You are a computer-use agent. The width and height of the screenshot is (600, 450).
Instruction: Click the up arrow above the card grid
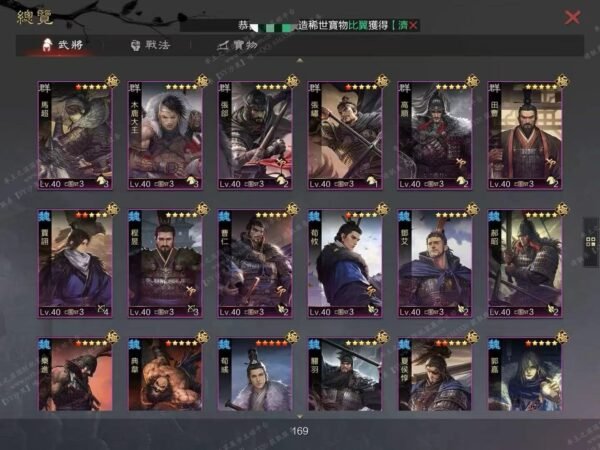click(300, 60)
